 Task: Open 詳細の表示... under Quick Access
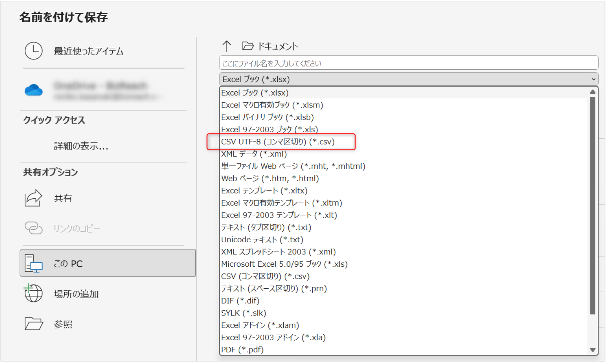[x=81, y=146]
